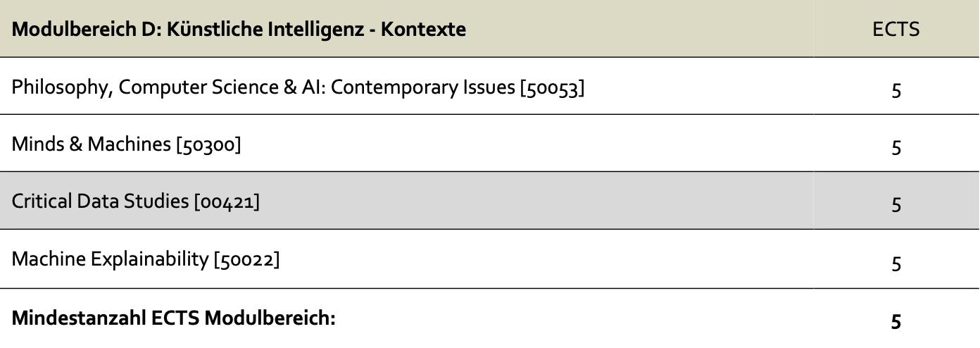The image size is (980, 348).
Task: Click the word 'Mindestanzahl' in the footer row
Action: [79, 318]
